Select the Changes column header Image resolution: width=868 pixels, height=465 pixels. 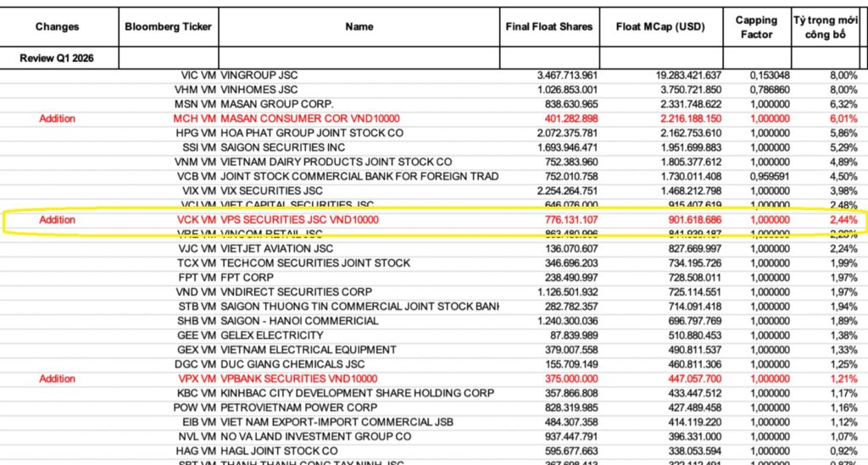[x=57, y=26]
